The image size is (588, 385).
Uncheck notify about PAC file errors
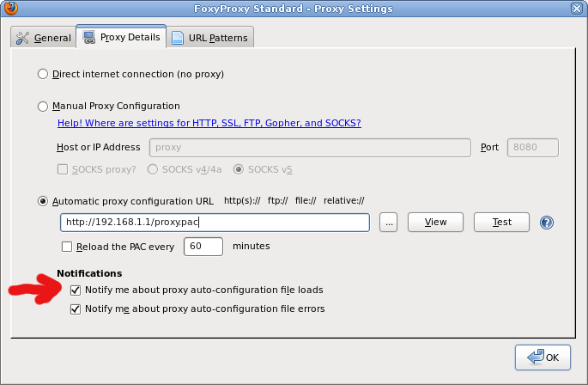point(76,309)
